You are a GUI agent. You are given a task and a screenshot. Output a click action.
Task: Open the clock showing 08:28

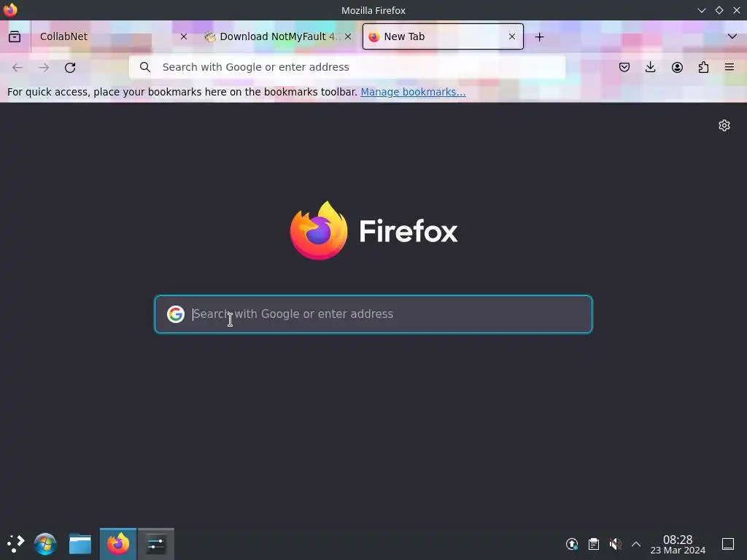click(678, 544)
